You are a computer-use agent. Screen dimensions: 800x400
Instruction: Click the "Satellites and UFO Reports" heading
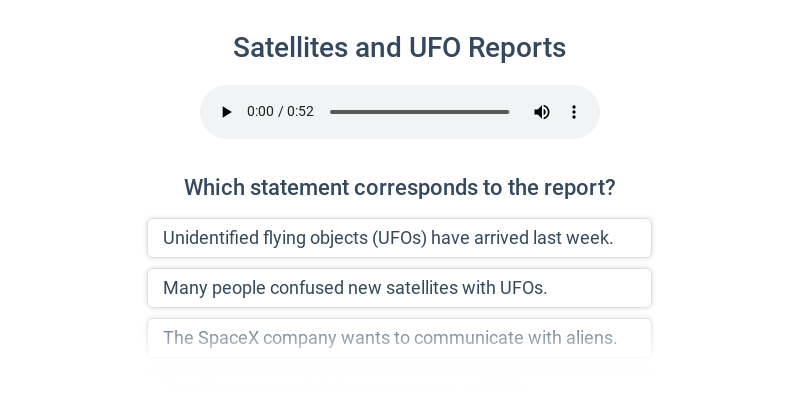pos(399,48)
